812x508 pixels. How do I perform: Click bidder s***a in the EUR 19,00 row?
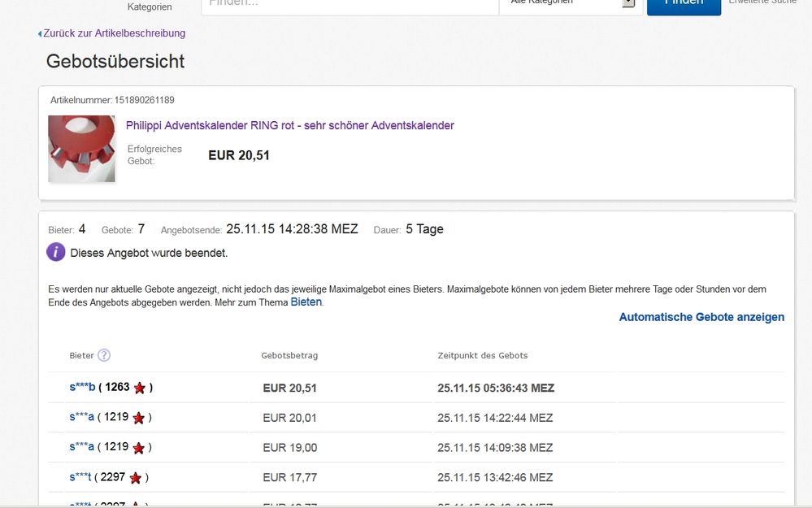click(x=81, y=448)
